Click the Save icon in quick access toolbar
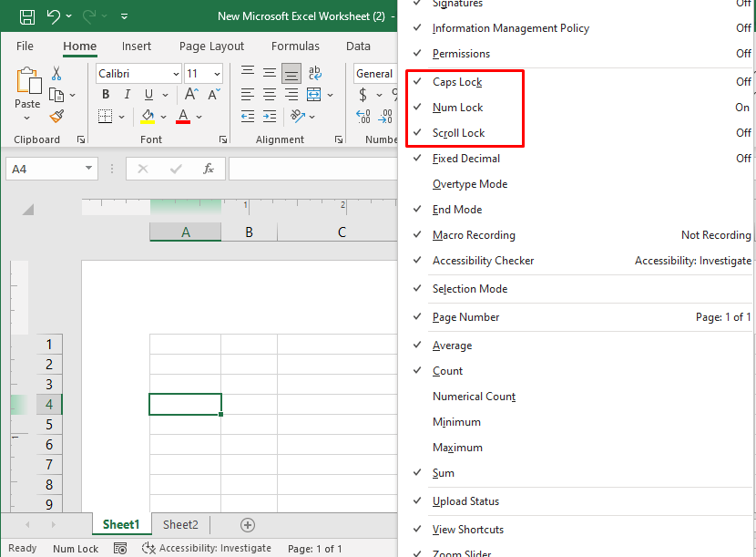The image size is (756, 557). click(x=27, y=16)
